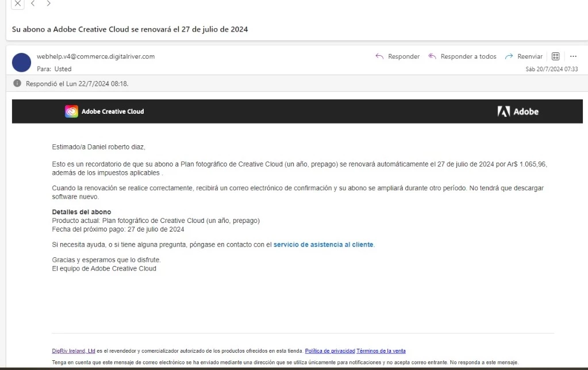Open the DigRiv Ireland, Ltd link
This screenshot has height=370, width=588.
pos(74,351)
